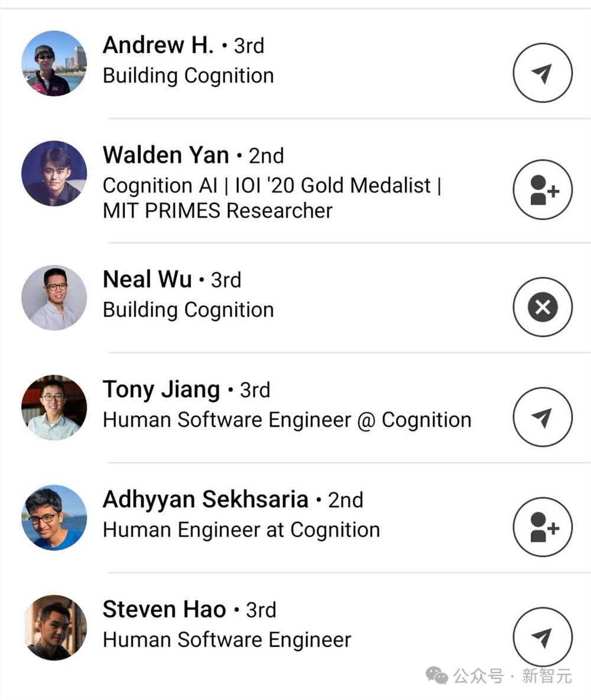
Task: Open Andrew H.'s profile photo
Action: (54, 64)
